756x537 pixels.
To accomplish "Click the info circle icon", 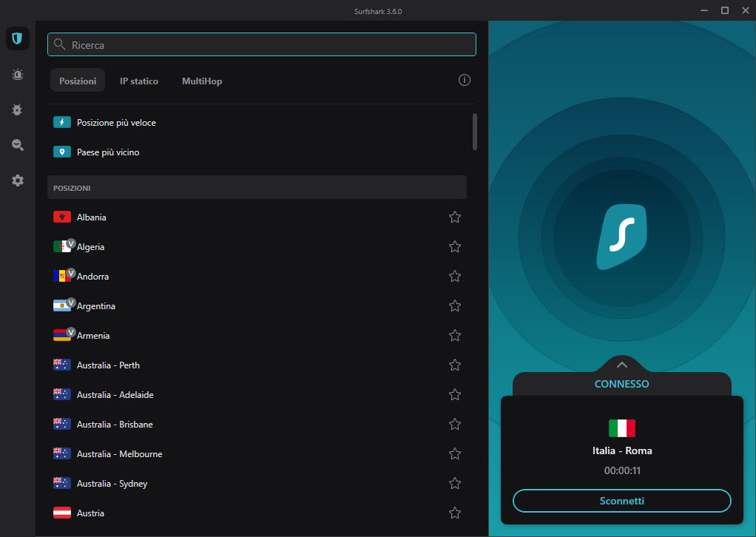I will click(x=465, y=80).
